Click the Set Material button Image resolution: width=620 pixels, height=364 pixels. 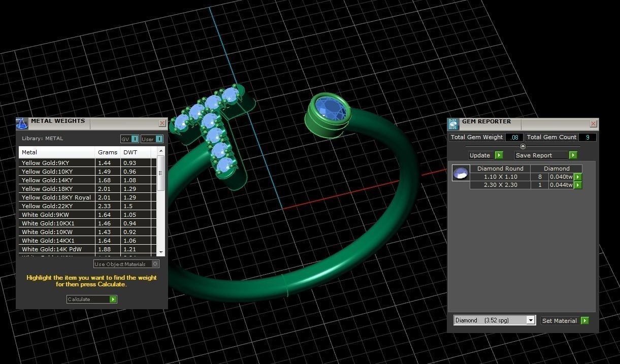(564, 321)
